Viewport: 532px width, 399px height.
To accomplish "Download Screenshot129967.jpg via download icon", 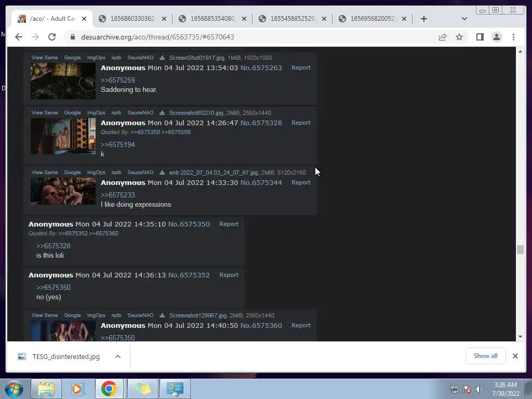I will (x=162, y=315).
